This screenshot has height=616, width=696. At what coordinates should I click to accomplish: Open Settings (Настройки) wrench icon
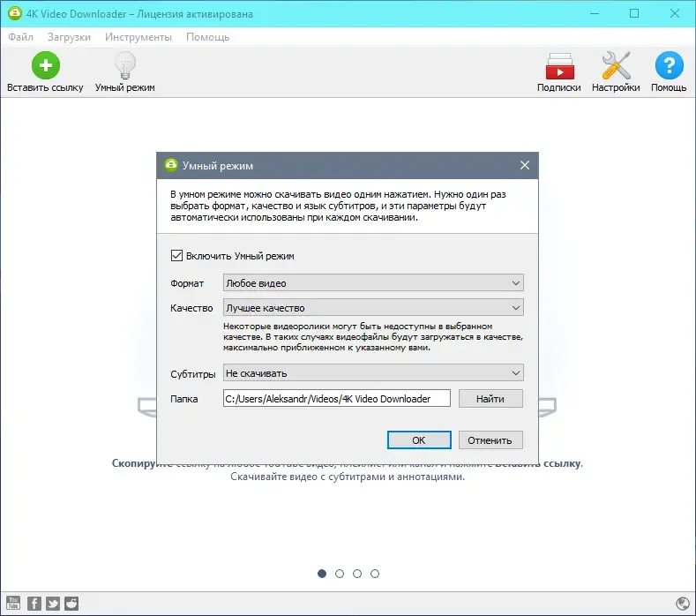[x=616, y=65]
